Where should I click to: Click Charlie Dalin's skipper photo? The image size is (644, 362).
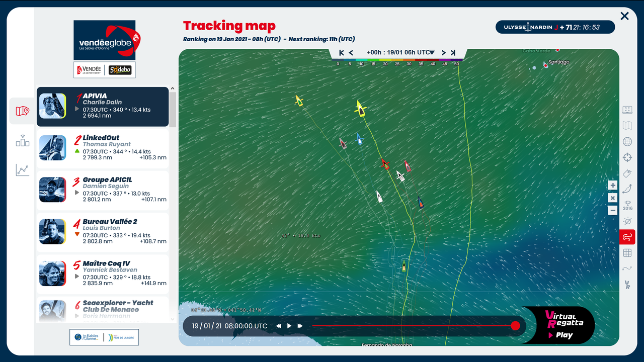pyautogui.click(x=53, y=106)
